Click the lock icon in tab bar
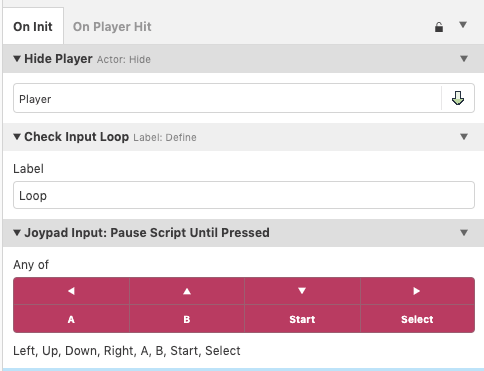Viewport: 484px width, 371px height. point(439,27)
